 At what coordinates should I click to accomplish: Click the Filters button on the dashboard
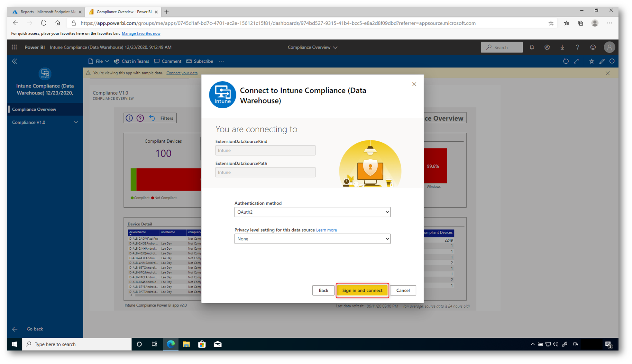[167, 118]
